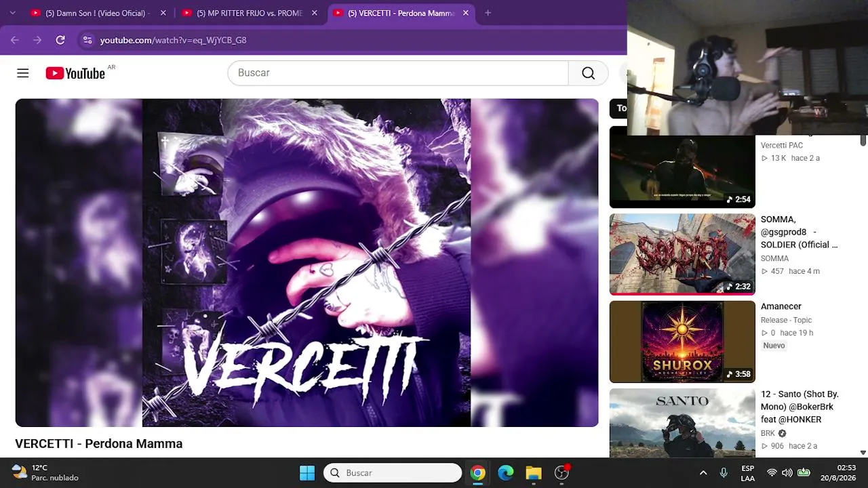
Task: Open the weather widget 12°C Parc. nublado
Action: coord(45,473)
